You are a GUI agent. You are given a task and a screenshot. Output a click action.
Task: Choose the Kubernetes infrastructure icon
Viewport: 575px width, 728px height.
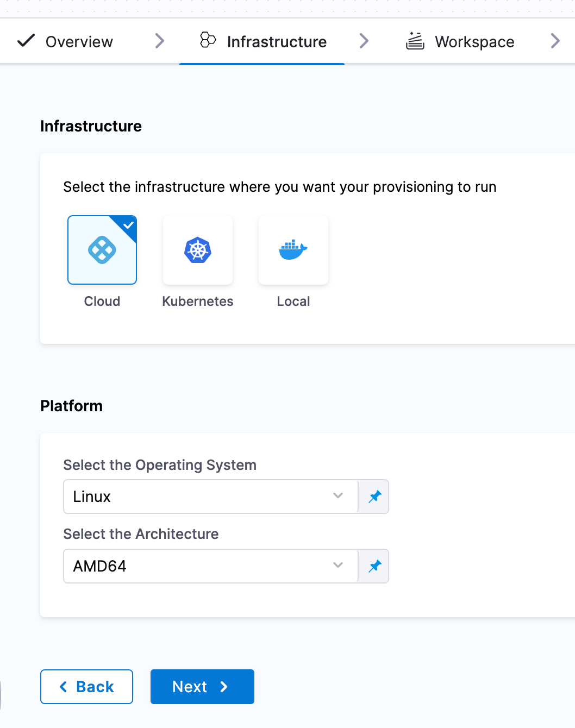198,250
